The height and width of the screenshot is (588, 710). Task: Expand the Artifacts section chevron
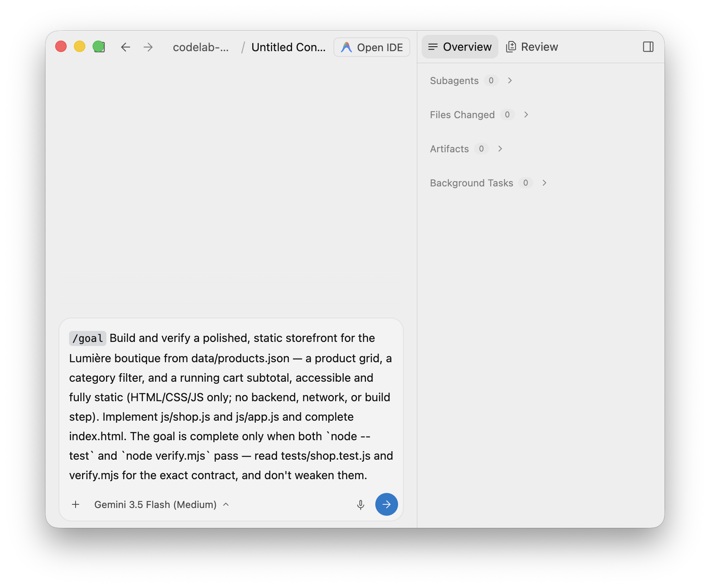click(500, 149)
